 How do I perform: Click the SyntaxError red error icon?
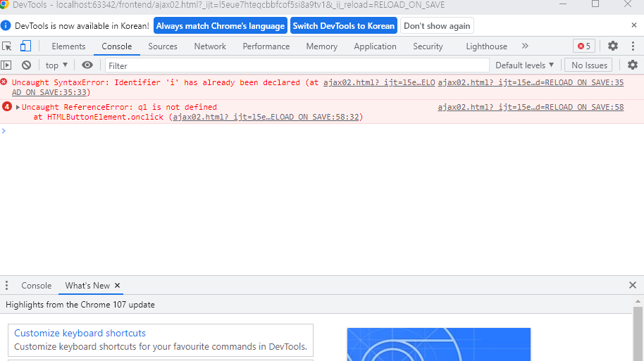click(4, 82)
